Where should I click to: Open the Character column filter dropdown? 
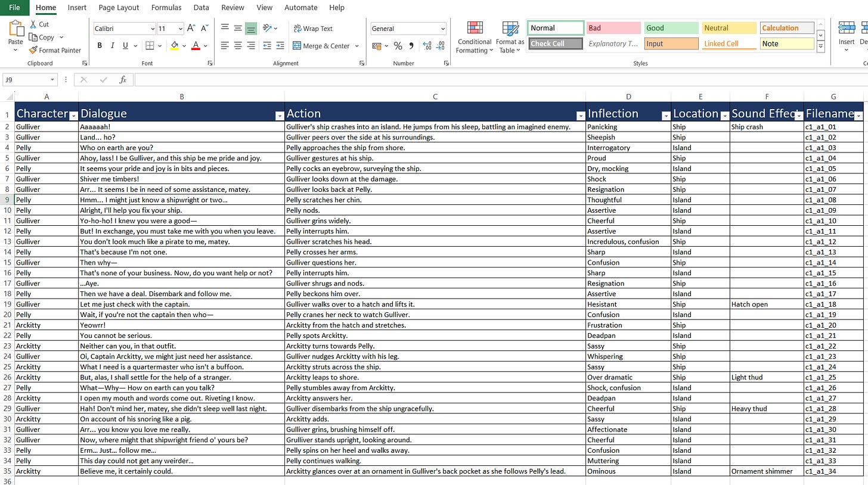tap(73, 116)
